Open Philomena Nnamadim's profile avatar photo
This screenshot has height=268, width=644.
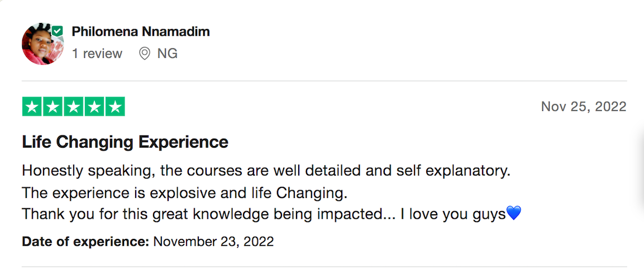(x=42, y=44)
